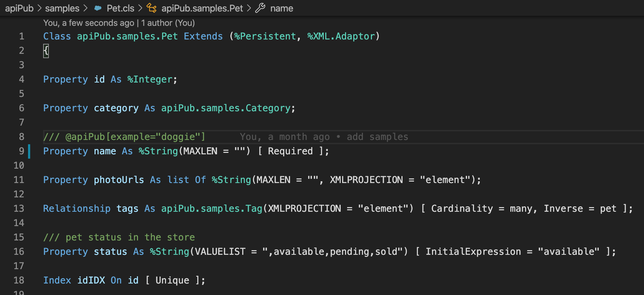Open the samples breadcrumb folder
This screenshot has height=295, width=644.
click(x=62, y=8)
